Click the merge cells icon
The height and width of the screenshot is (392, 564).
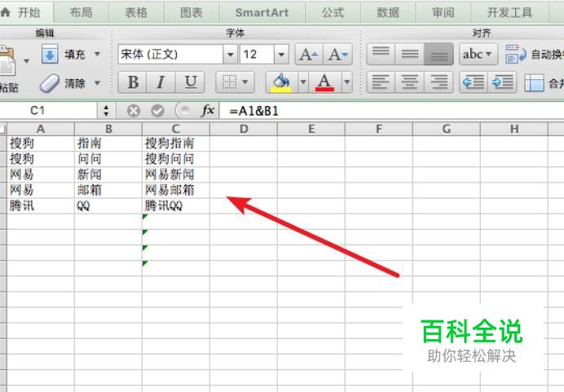[534, 82]
